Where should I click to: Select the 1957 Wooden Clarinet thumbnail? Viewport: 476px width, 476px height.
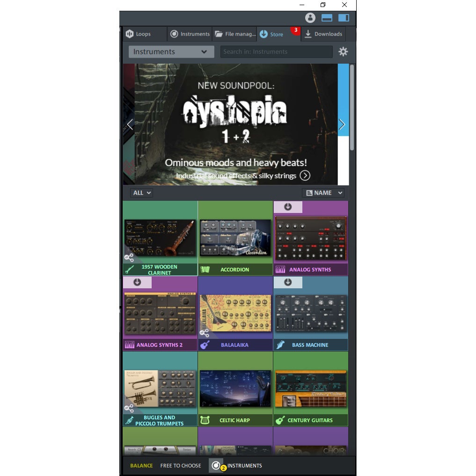[x=160, y=238]
